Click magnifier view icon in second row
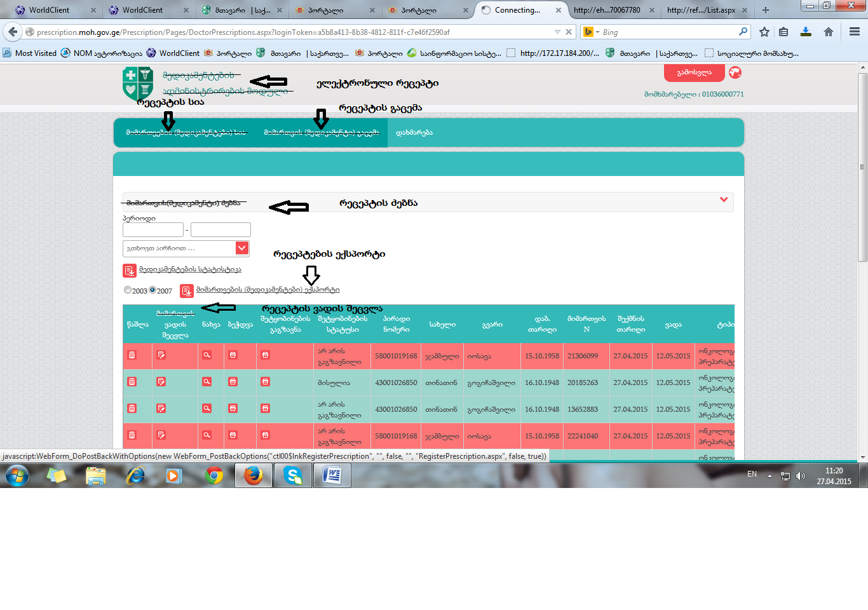 coord(207,382)
